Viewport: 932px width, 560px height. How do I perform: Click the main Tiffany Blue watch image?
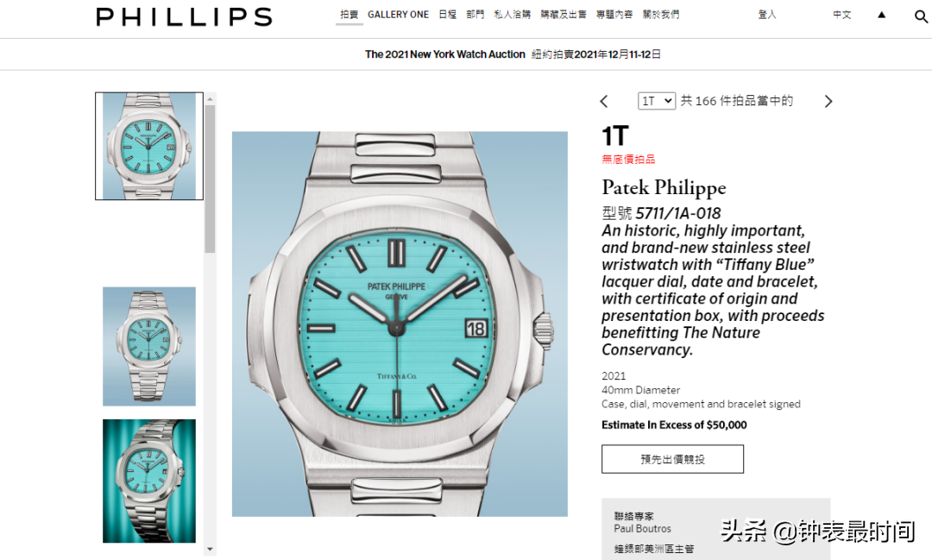coord(400,324)
